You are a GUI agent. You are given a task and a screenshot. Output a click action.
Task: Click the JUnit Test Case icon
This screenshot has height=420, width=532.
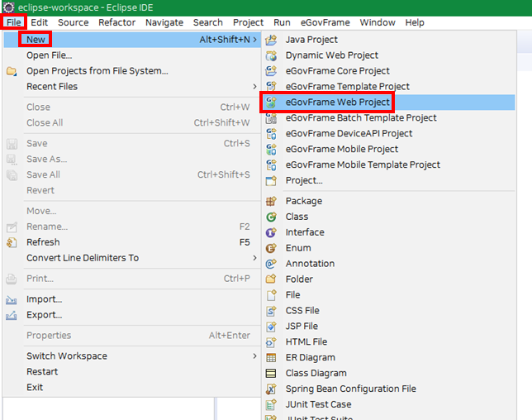coord(271,404)
